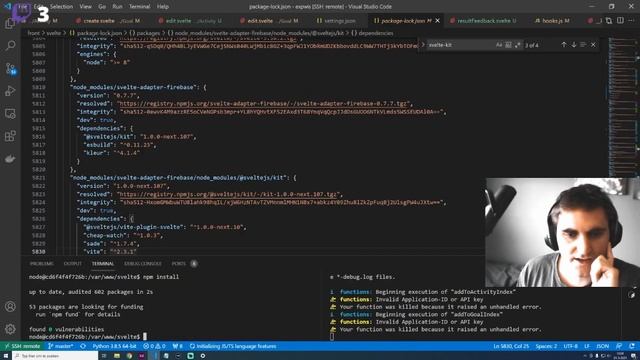This screenshot has height=360, width=640.
Task: Open the Manage gear menu
Action: coord(10,329)
